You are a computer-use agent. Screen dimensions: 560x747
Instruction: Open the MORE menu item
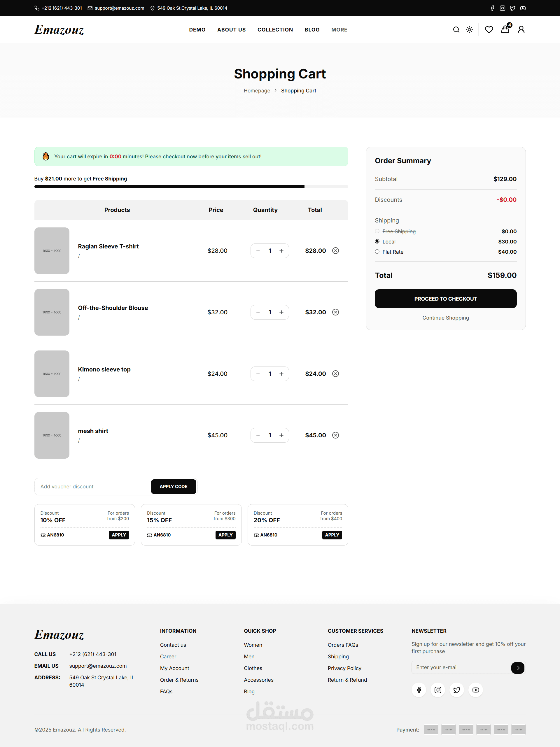click(339, 30)
